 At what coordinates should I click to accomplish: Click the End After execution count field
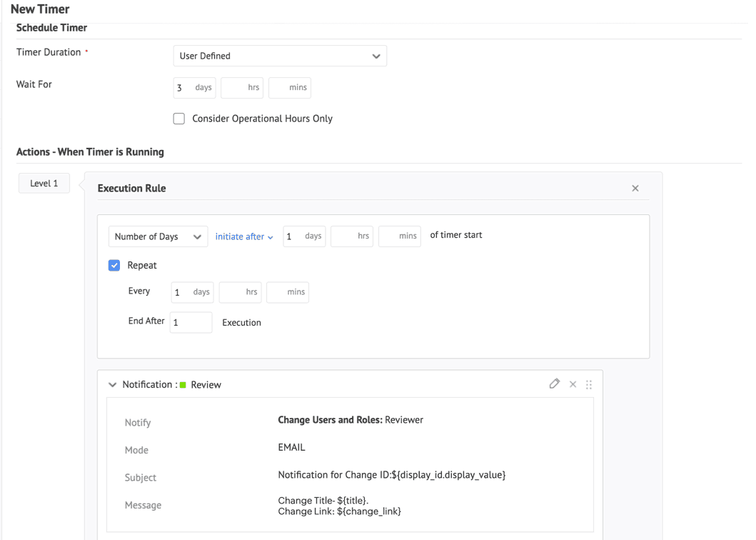coord(191,322)
